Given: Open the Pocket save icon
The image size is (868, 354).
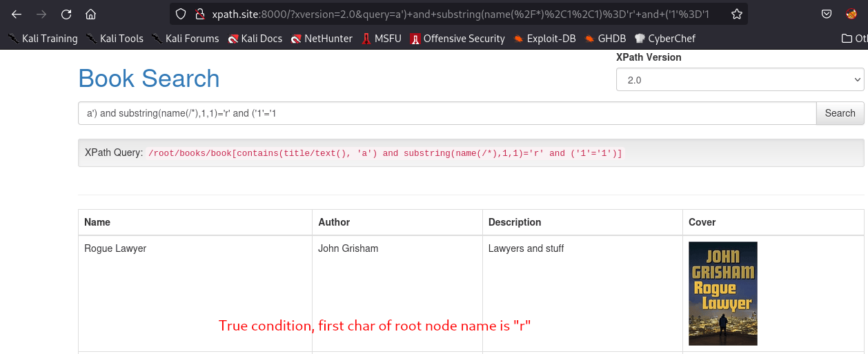Looking at the screenshot, I should [826, 14].
